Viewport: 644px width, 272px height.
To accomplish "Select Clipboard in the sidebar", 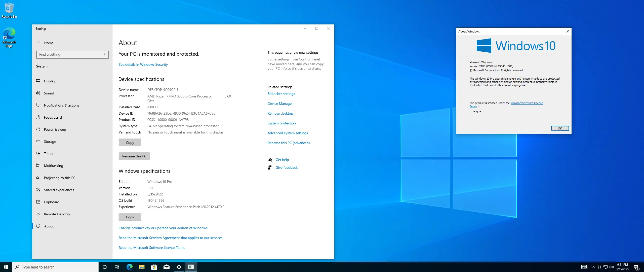I will [52, 202].
